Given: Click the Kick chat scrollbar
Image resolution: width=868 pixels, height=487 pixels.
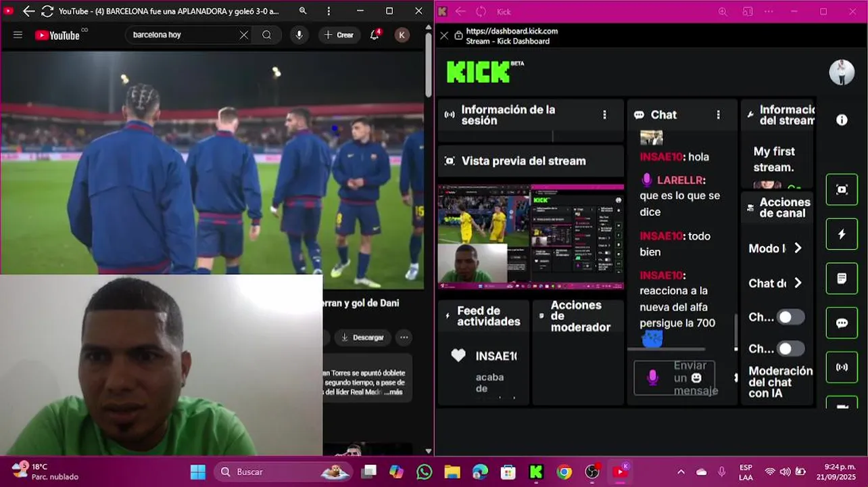Looking at the screenshot, I should (736, 331).
